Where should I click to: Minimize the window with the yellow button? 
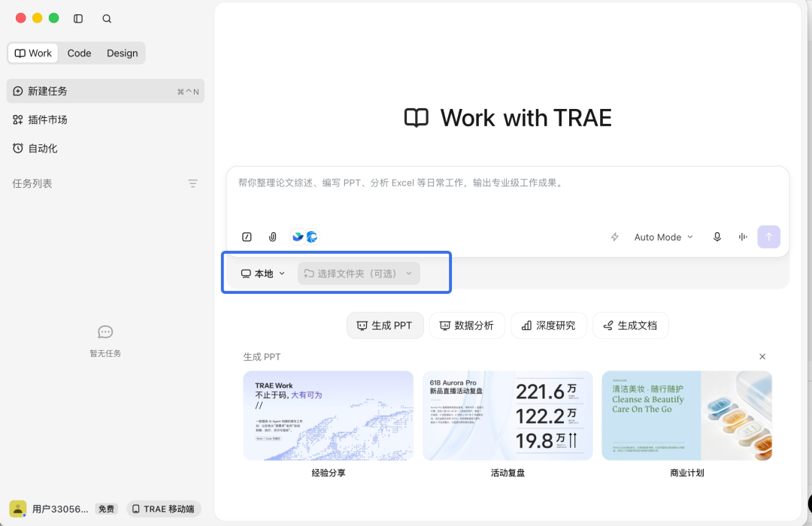(38, 18)
